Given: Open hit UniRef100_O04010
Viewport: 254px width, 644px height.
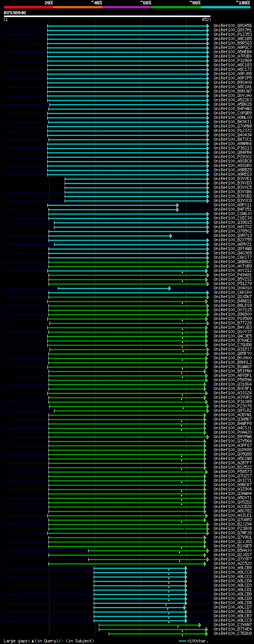Looking at the screenshot, I should tap(233, 288).
